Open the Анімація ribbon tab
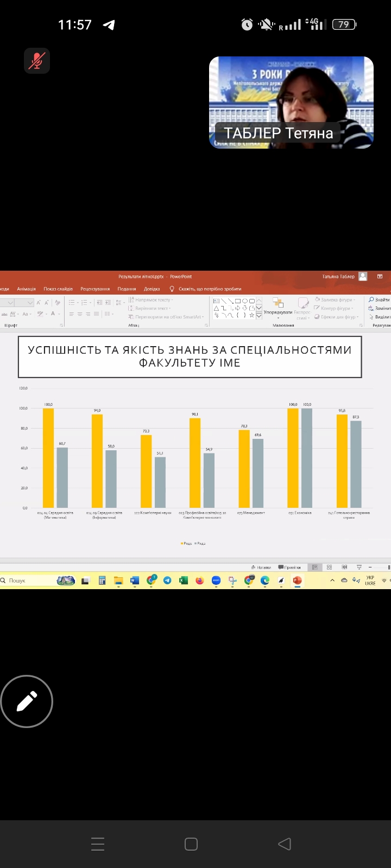Viewport: 391px width, 868px height. (x=26, y=289)
